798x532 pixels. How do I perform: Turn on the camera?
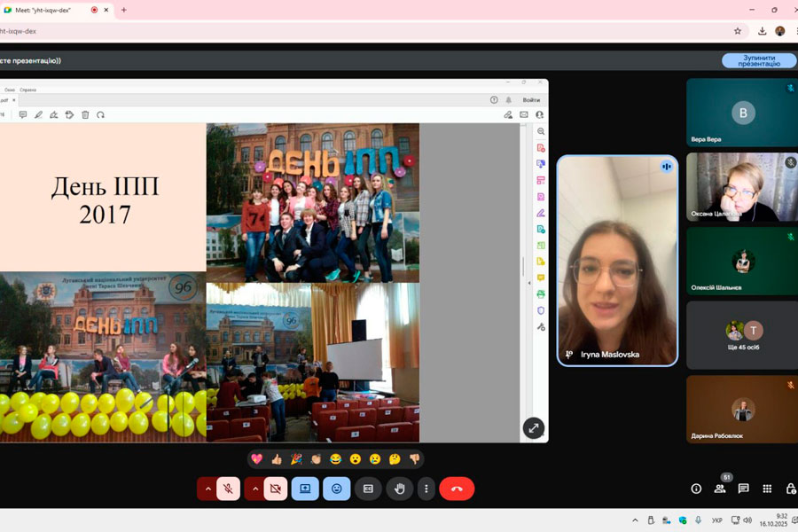[x=275, y=489]
